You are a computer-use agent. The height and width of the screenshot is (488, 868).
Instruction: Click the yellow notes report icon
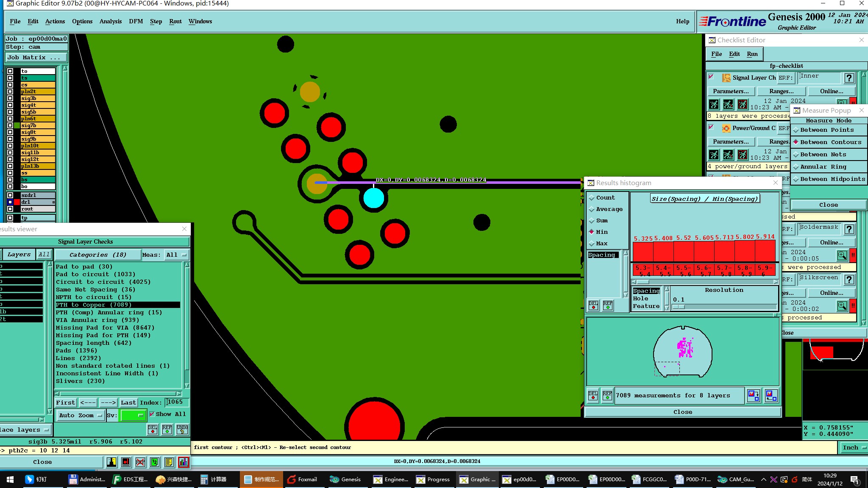point(169,462)
